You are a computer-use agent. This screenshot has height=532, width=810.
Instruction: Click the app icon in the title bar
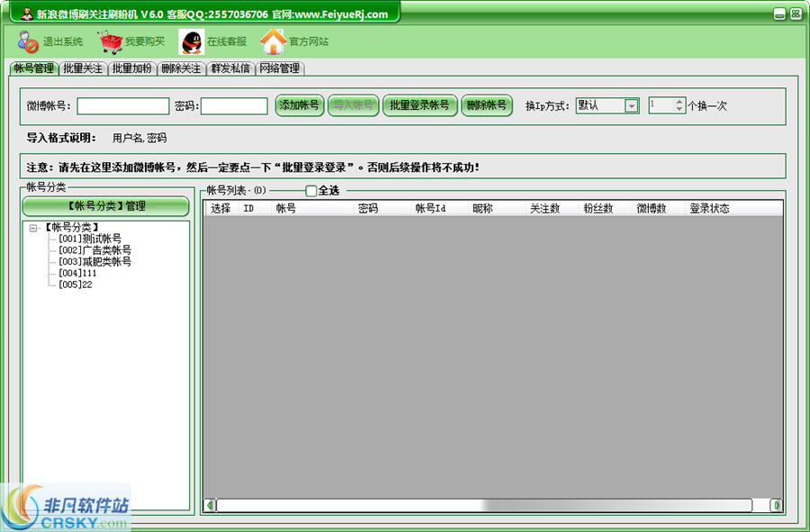[24, 14]
